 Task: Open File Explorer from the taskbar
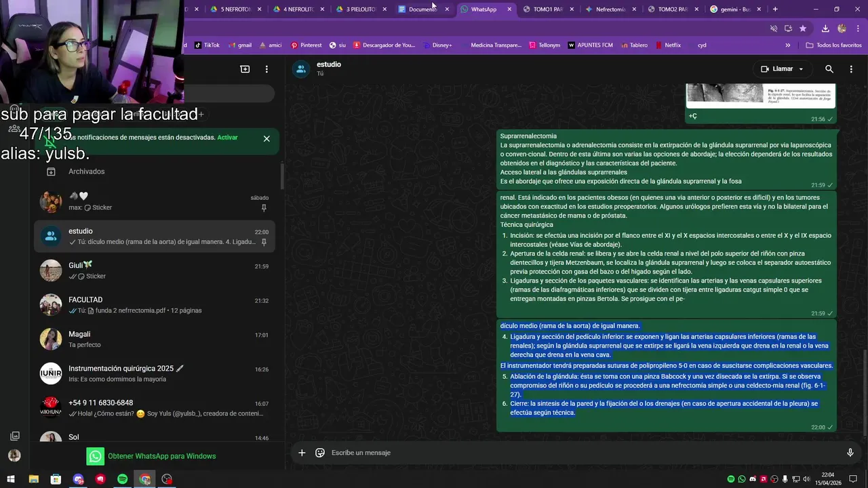click(x=33, y=479)
